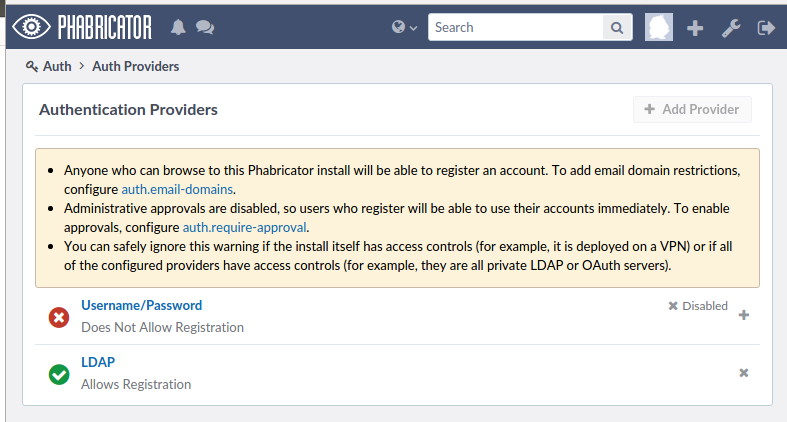Enable Username/Password provider with plus icon
787x422 pixels.
(x=743, y=316)
